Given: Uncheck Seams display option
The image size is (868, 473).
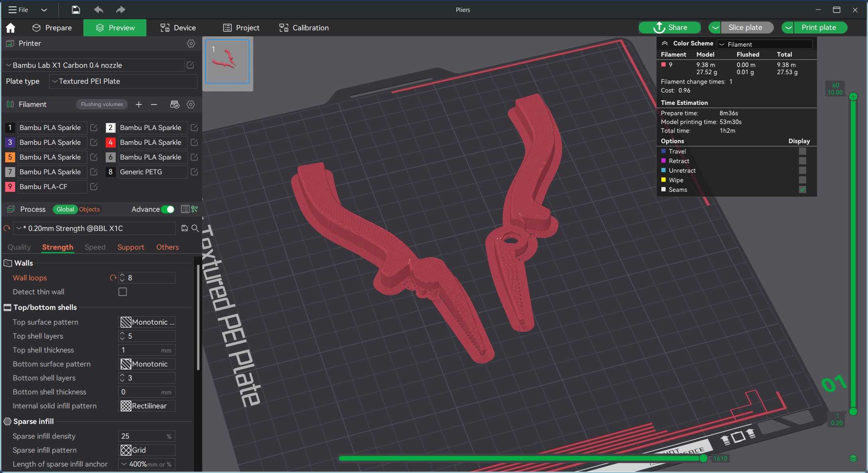Looking at the screenshot, I should click(803, 190).
